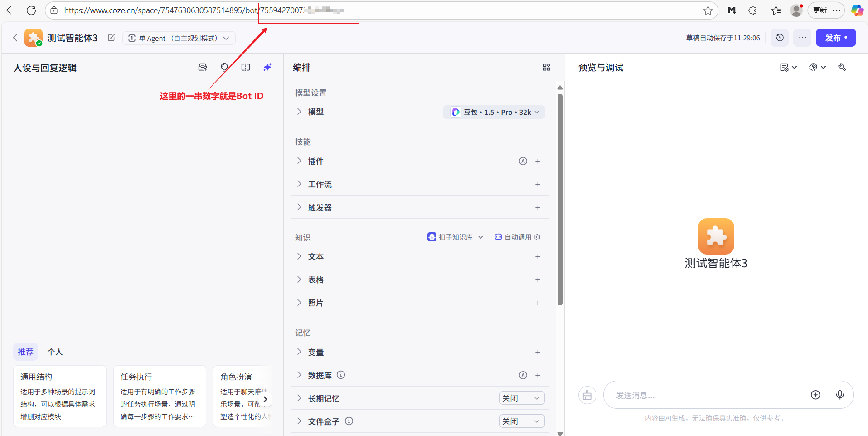This screenshot has height=436, width=868.
Task: Click the AI prompt optimize sparkle icon
Action: pyautogui.click(x=267, y=67)
